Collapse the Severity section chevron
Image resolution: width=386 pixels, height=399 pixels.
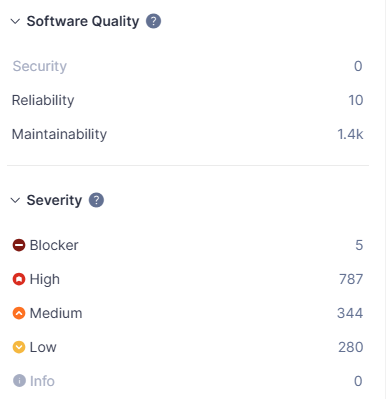click(15, 200)
